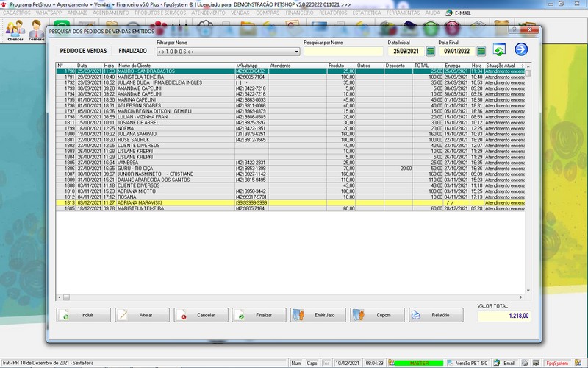Select order 1793 AMANDA B CAPELINI row
588x368 pixels.
[x=290, y=88]
